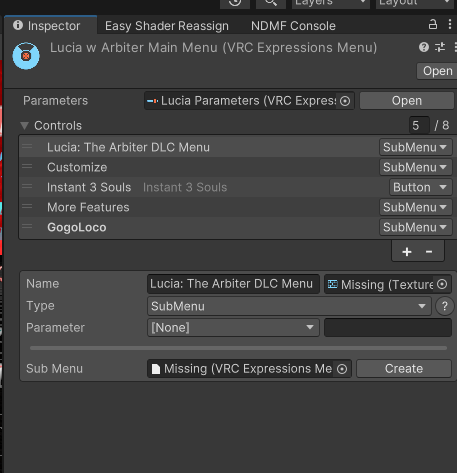The width and height of the screenshot is (457, 473).
Task: Click the Missing Texture object picker circle
Action: point(442,284)
